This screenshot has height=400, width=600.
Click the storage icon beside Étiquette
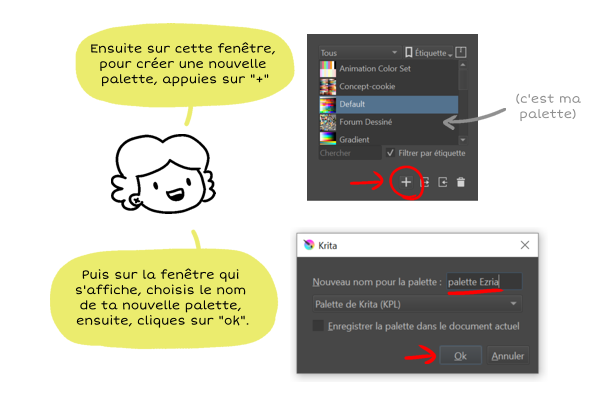click(x=461, y=52)
